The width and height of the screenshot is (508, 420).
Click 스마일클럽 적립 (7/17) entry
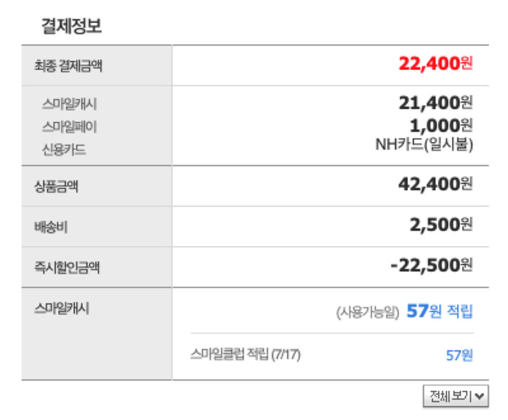(245, 355)
